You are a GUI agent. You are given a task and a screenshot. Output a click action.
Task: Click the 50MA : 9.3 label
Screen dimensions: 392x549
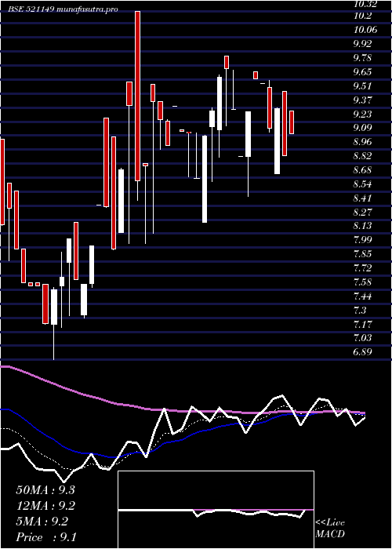click(x=45, y=490)
